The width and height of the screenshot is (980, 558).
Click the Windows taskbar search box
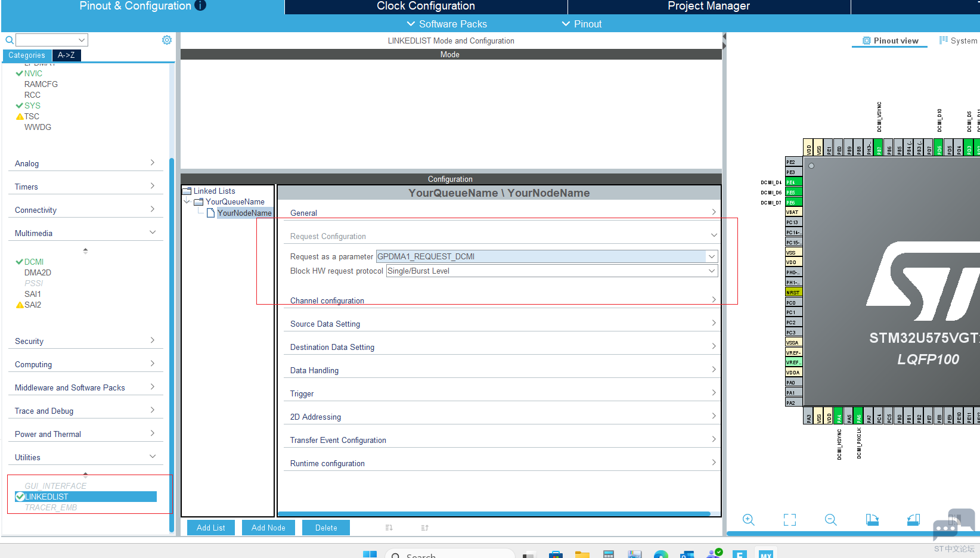pyautogui.click(x=450, y=554)
